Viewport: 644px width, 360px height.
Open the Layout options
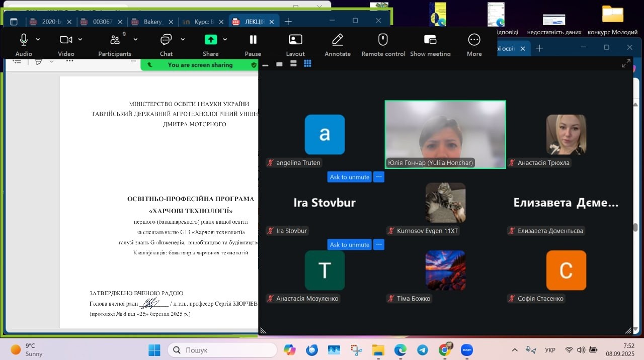pyautogui.click(x=295, y=40)
